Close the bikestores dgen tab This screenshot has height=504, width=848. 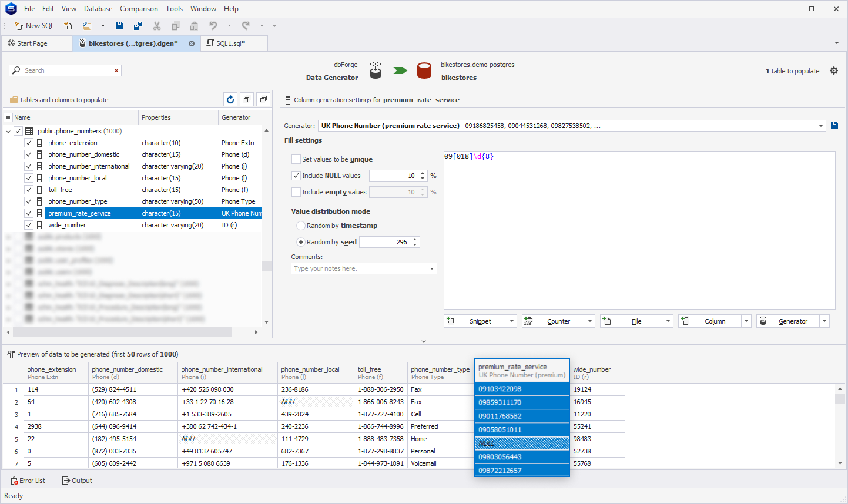pyautogui.click(x=192, y=43)
